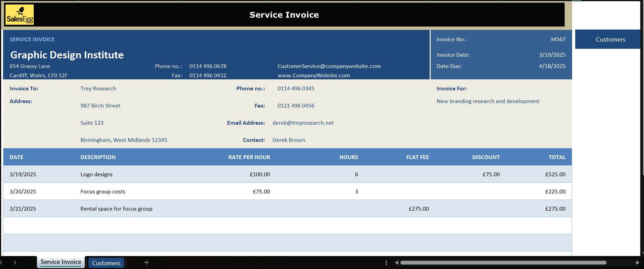
Task: Select the Rental space for focus group cell
Action: pos(116,209)
